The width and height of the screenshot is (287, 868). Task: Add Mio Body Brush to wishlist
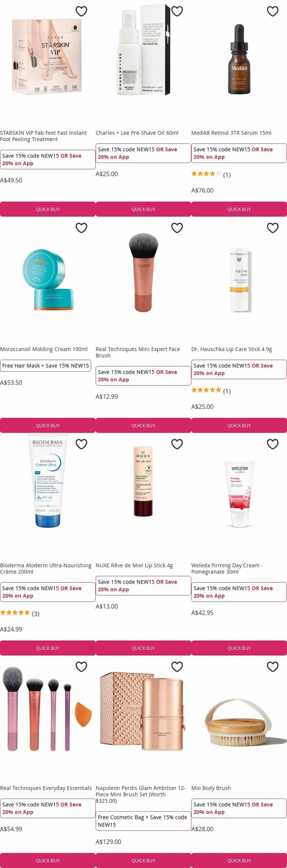(273, 667)
